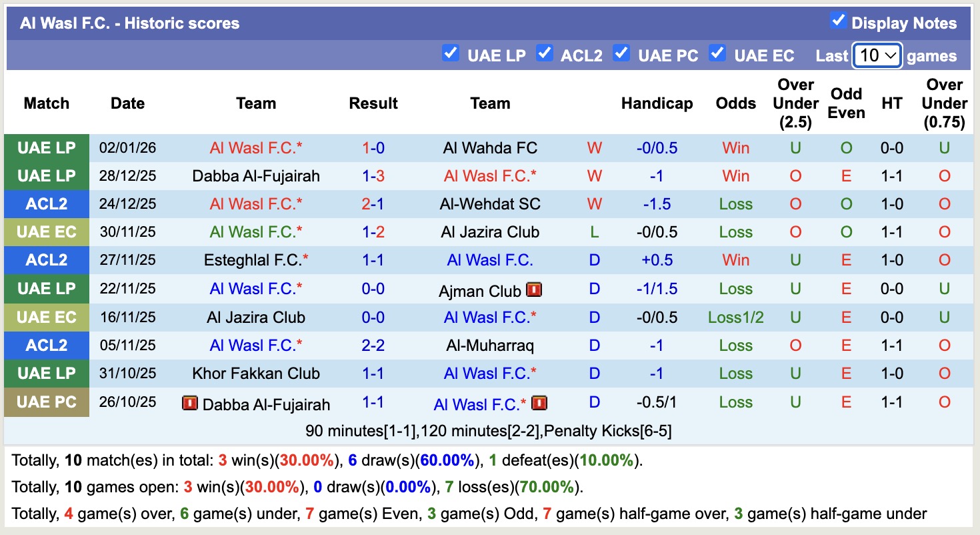Open the Last games count dropdown
The height and width of the screenshot is (535, 980).
click(x=877, y=55)
